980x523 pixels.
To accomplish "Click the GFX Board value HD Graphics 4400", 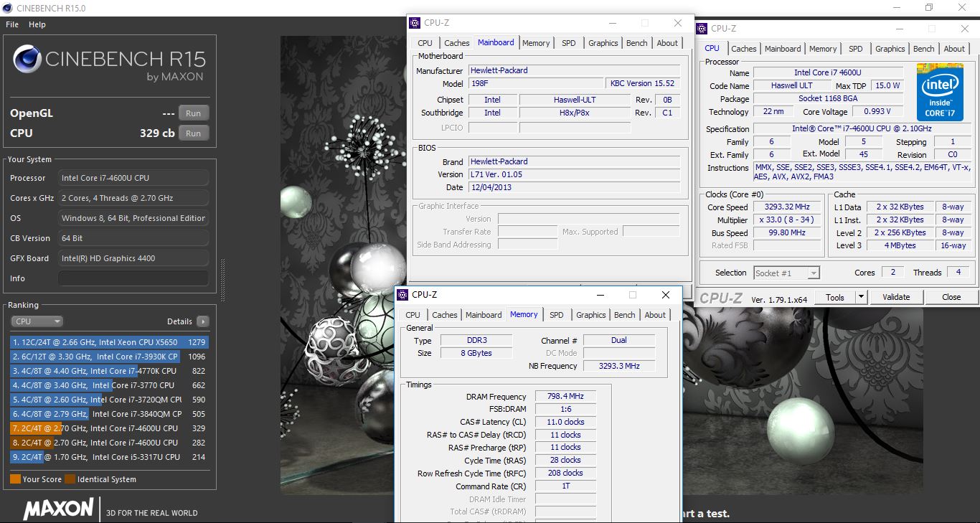I will click(x=133, y=258).
